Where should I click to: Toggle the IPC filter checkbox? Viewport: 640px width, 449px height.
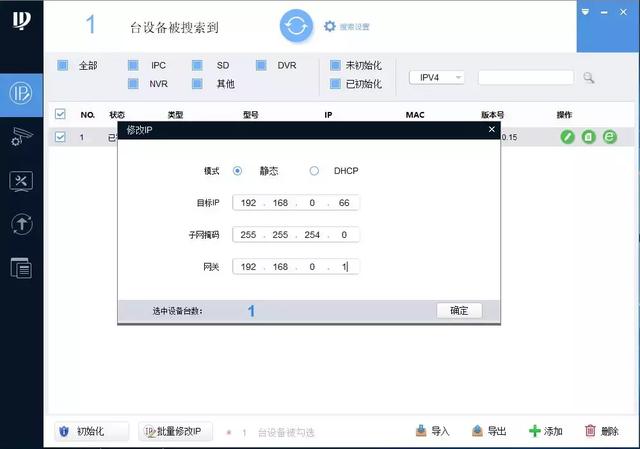point(133,65)
